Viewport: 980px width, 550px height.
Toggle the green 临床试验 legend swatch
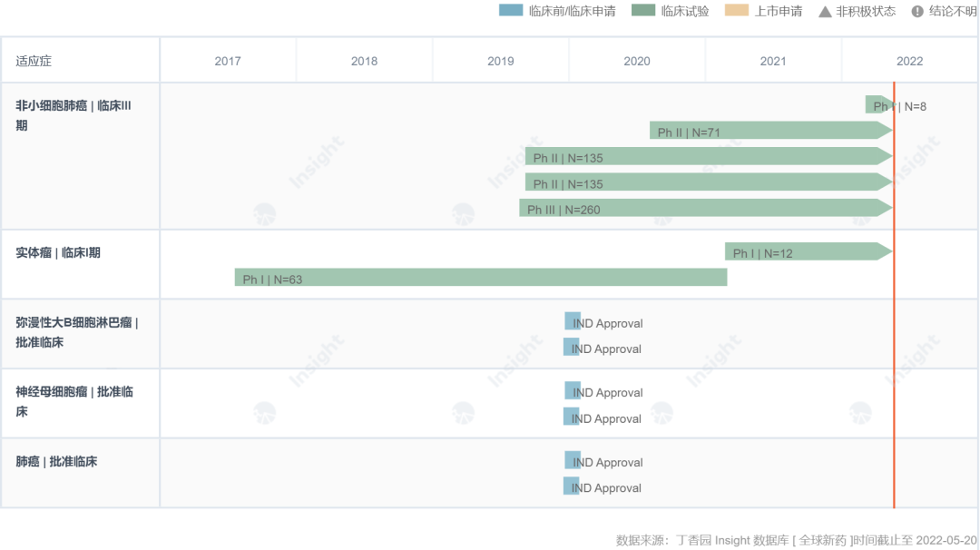[x=642, y=11]
